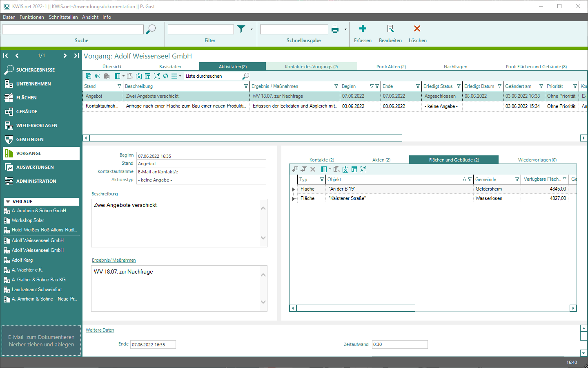Go to previous record arrow
Screen dimensions: 588x368
coord(17,56)
